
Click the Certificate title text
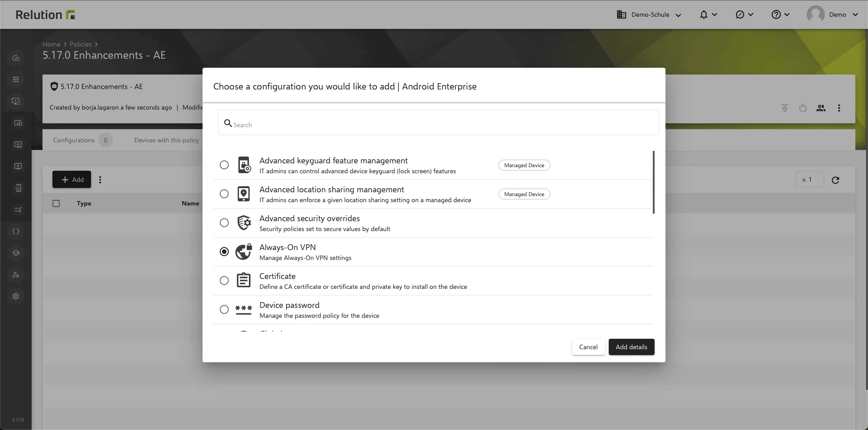click(x=277, y=276)
